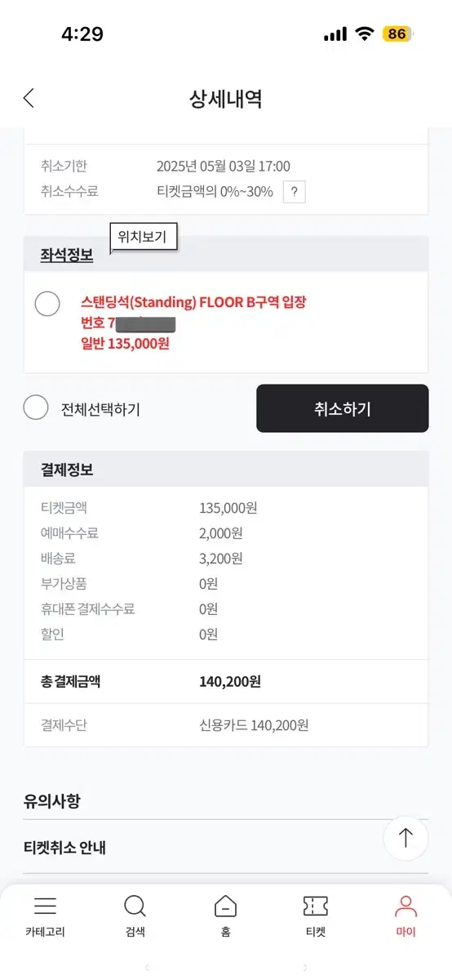Tap the battery indicator in status bar
This screenshot has height=980, width=452.
point(397,34)
